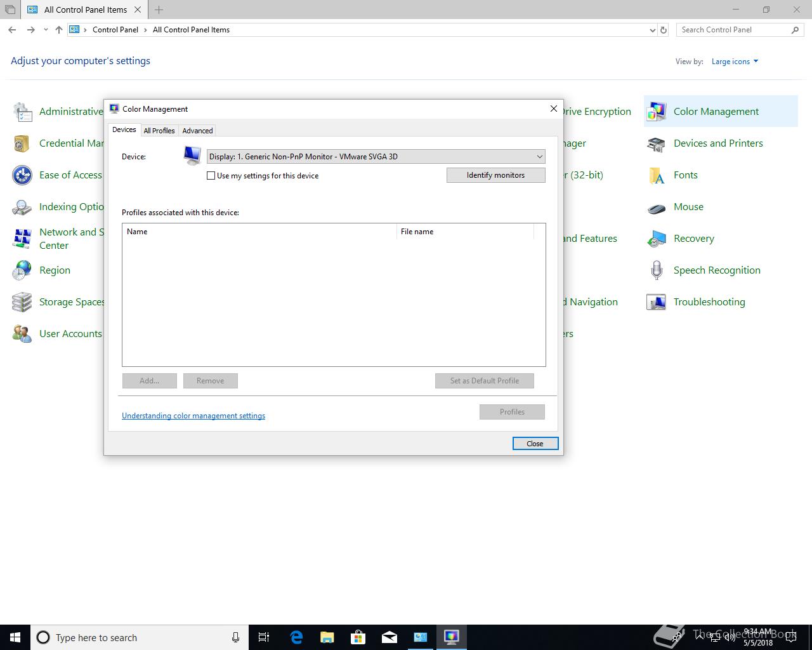Expand the Device display dropdown
Image resolution: width=812 pixels, height=650 pixels.
[x=539, y=157]
